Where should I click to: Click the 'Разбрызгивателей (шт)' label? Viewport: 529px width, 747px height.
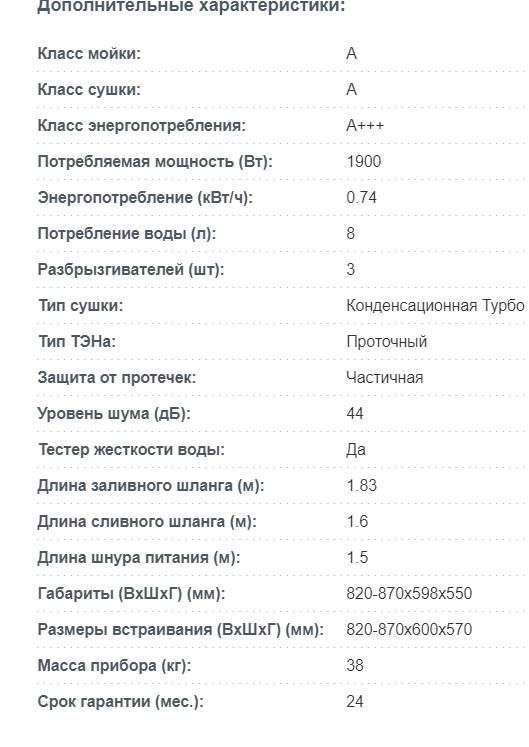pyautogui.click(x=131, y=270)
